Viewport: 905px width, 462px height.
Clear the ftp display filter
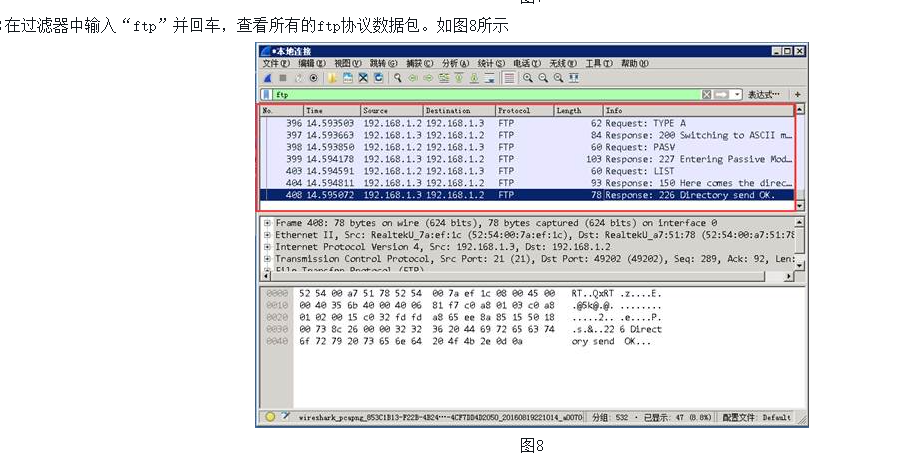(x=706, y=94)
